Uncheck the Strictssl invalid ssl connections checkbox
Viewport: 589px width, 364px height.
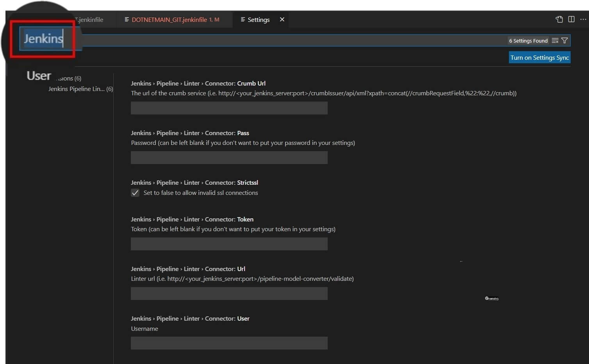[x=135, y=193]
